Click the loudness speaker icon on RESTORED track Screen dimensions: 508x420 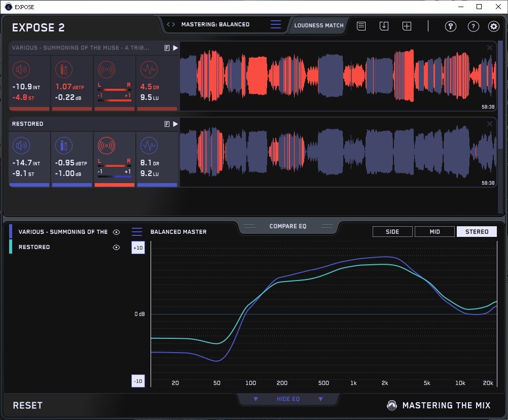[21, 146]
